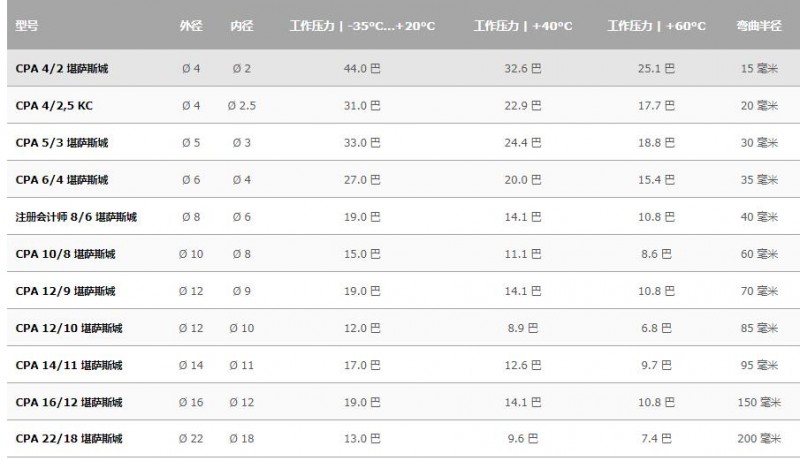Screen dimensions: 800x461
Task: Click the CPA 5/3 堪萨斯城 model name
Action: [62, 143]
